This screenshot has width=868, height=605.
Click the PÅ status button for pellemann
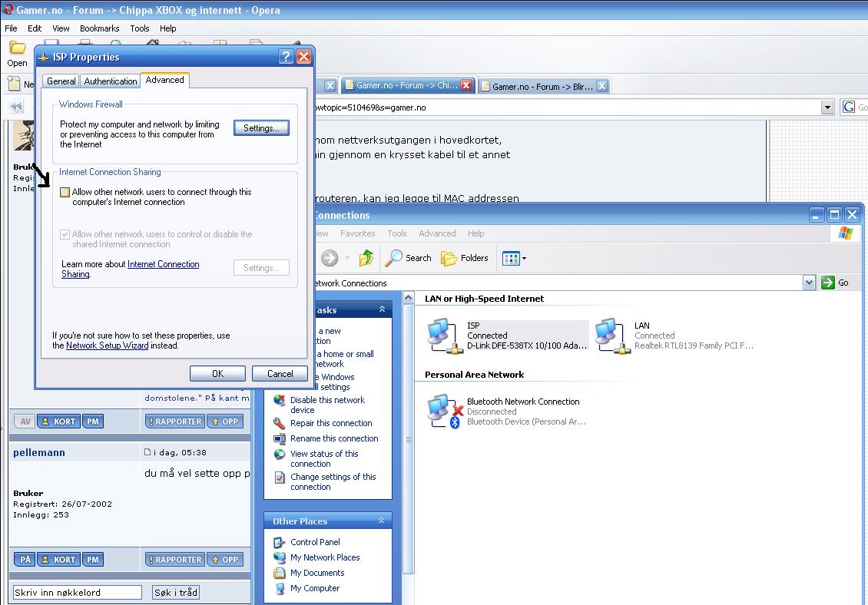pyautogui.click(x=25, y=560)
